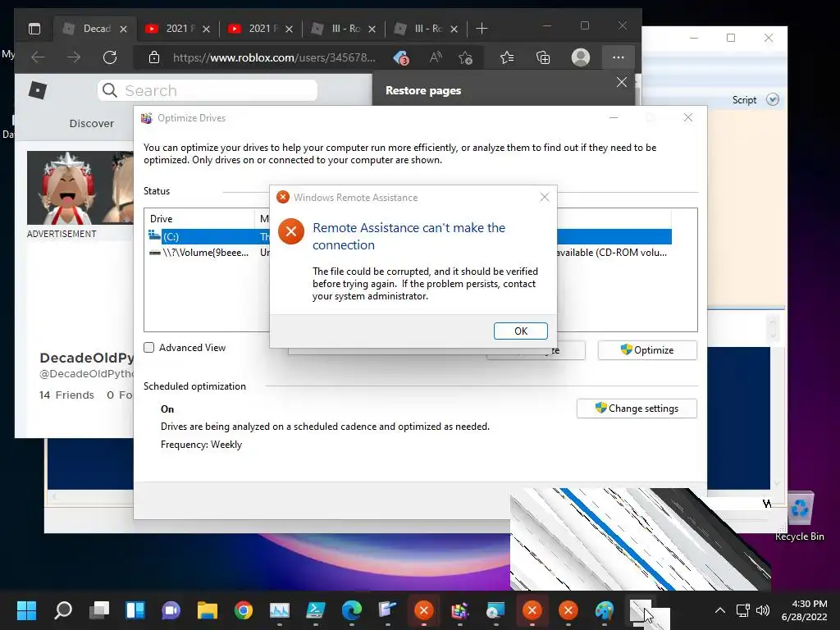Open the Edge tab actions menu icon
Screen dimensions: 840x630
coord(34,29)
